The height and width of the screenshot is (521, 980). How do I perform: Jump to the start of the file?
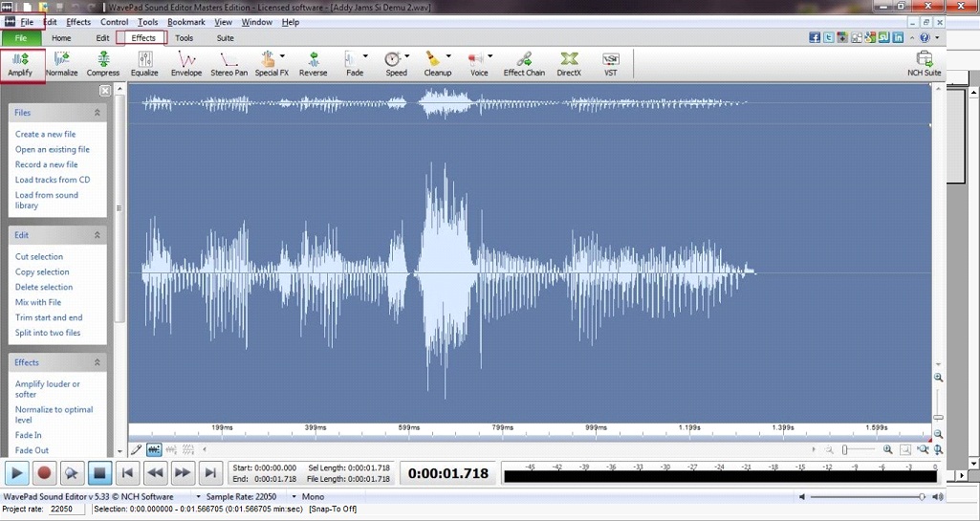click(127, 473)
